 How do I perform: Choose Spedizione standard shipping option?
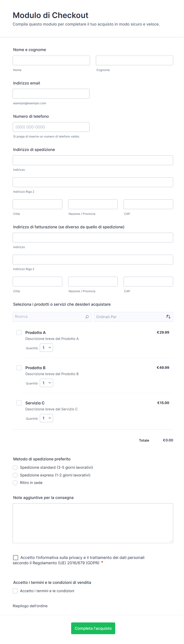pos(15,468)
